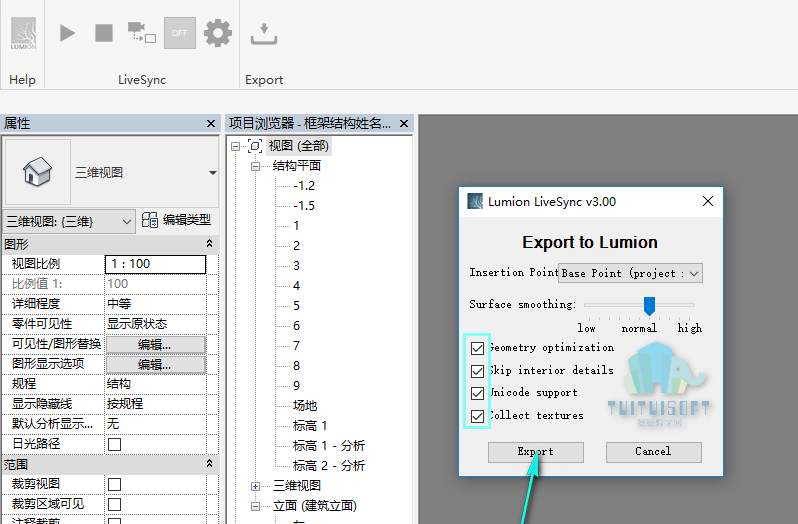The width and height of the screenshot is (798, 524).
Task: Stop LiveSync with stop button
Action: coord(104,33)
